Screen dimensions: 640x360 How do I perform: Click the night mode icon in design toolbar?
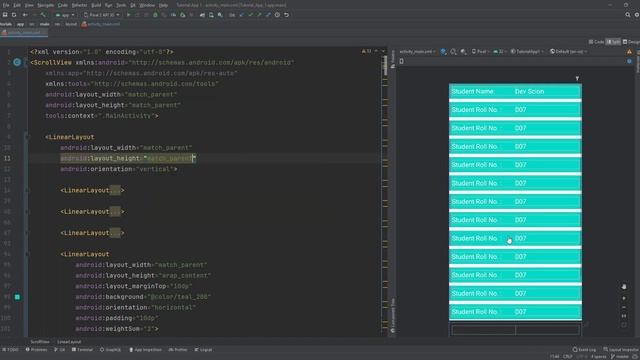(x=463, y=51)
